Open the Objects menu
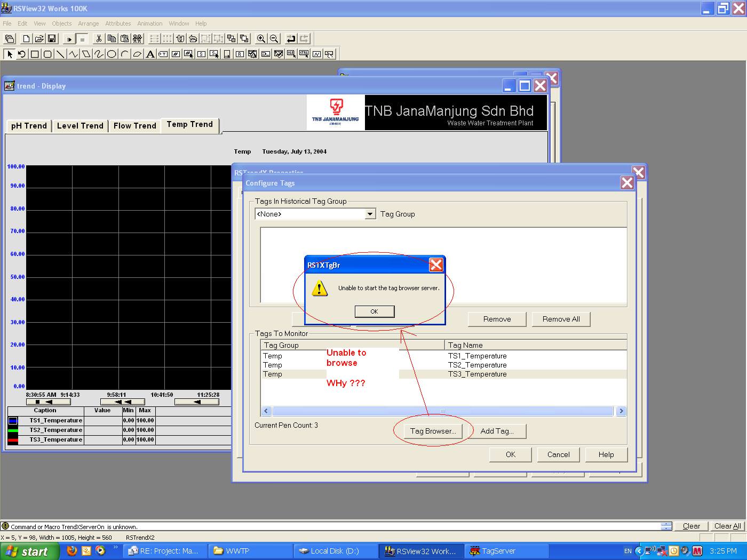Viewport: 747px width, 560px height. [x=62, y=23]
